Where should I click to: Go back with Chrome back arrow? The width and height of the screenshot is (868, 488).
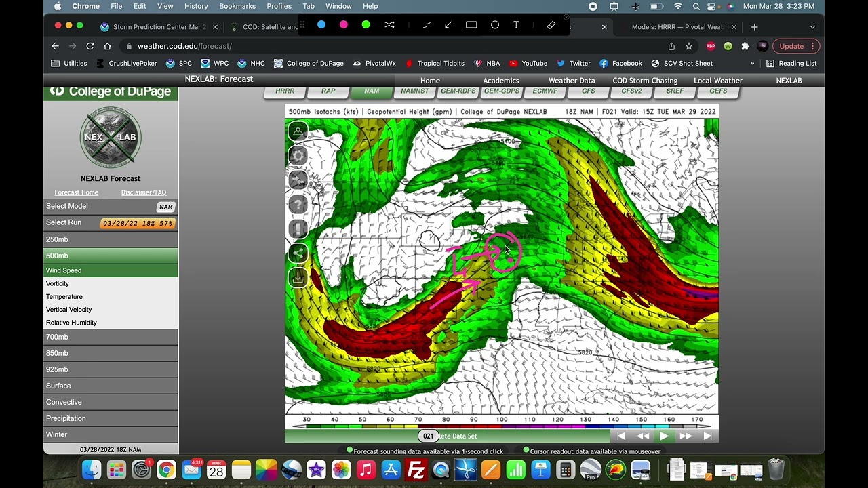(55, 46)
